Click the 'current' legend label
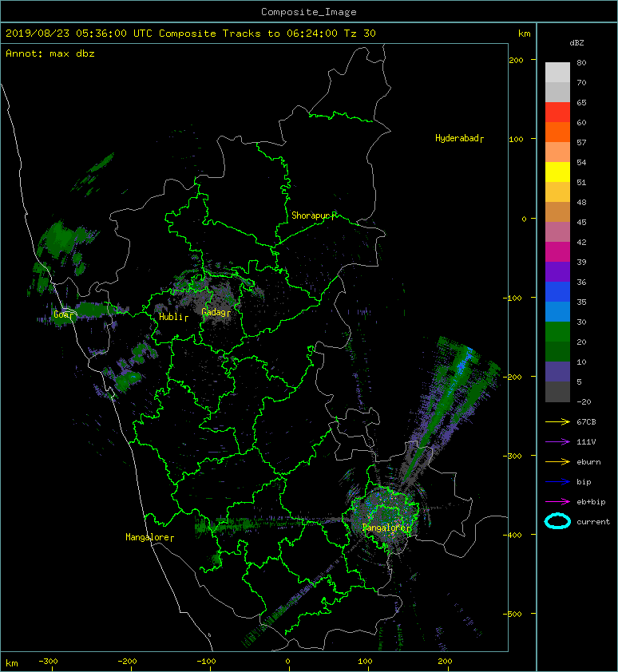This screenshot has width=618, height=672. (x=593, y=522)
